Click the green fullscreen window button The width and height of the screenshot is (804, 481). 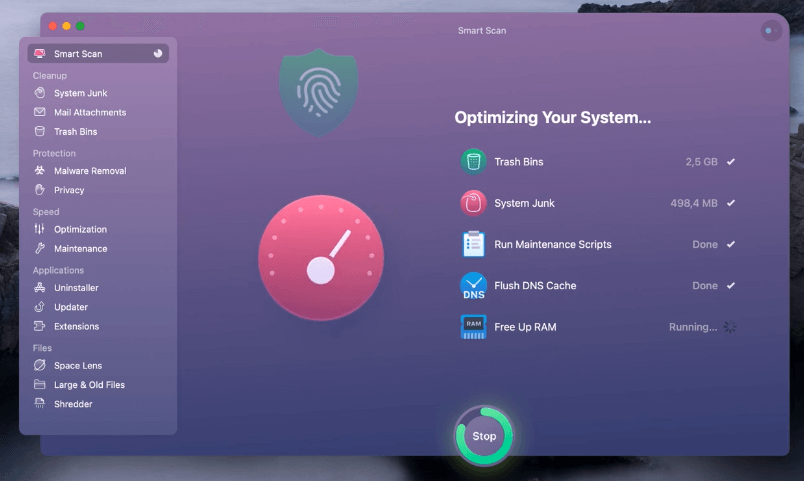click(x=80, y=26)
